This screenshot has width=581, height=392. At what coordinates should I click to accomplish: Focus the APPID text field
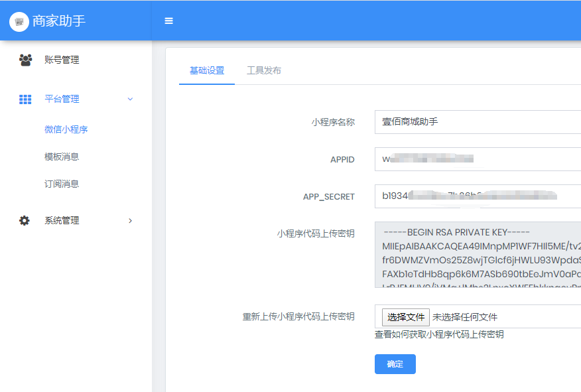pos(478,159)
